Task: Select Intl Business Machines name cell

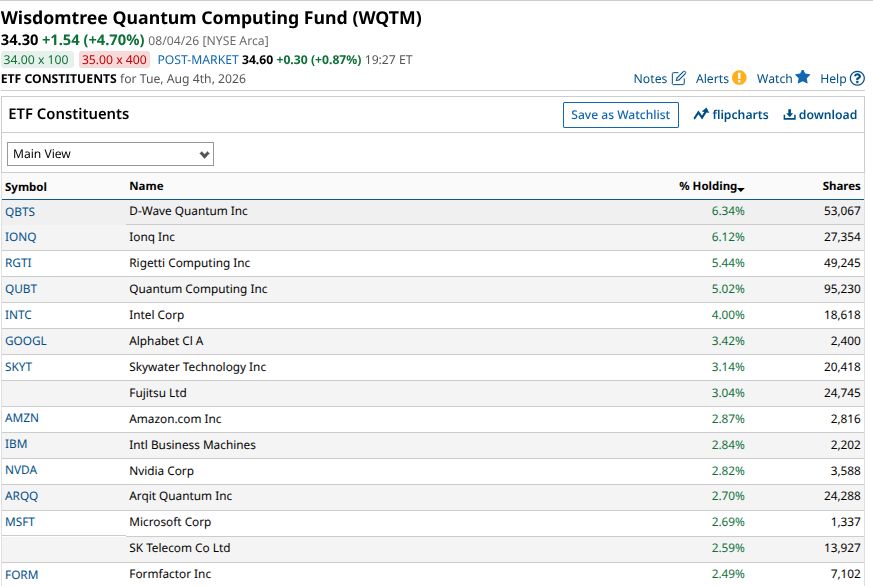Action: tap(192, 445)
